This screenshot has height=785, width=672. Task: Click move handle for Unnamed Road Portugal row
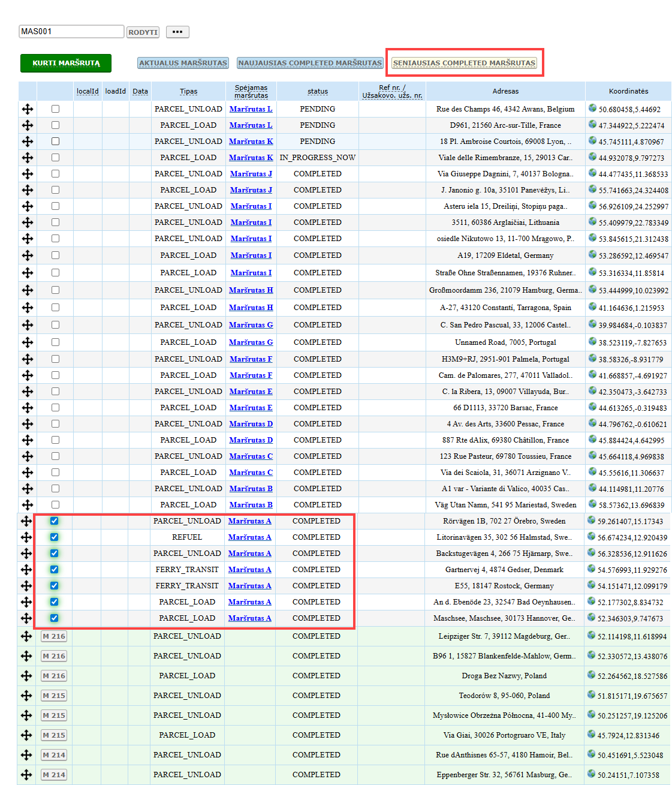[28, 342]
